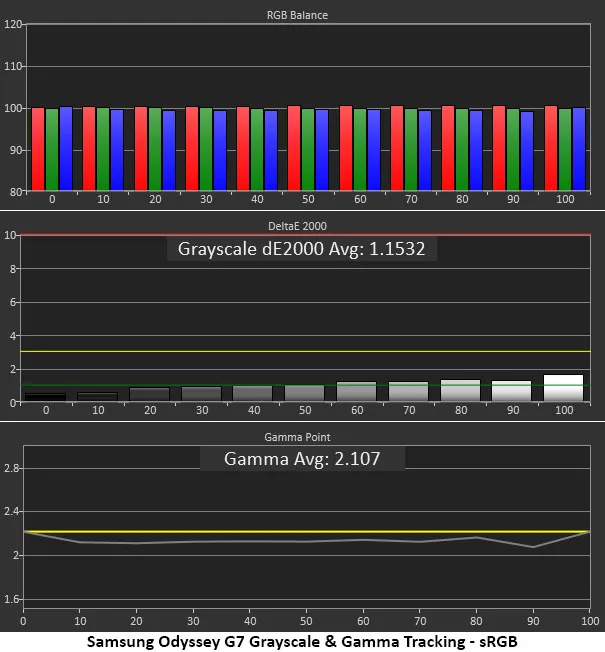
Task: Click the Gamma Point chart title
Action: pyautogui.click(x=303, y=437)
